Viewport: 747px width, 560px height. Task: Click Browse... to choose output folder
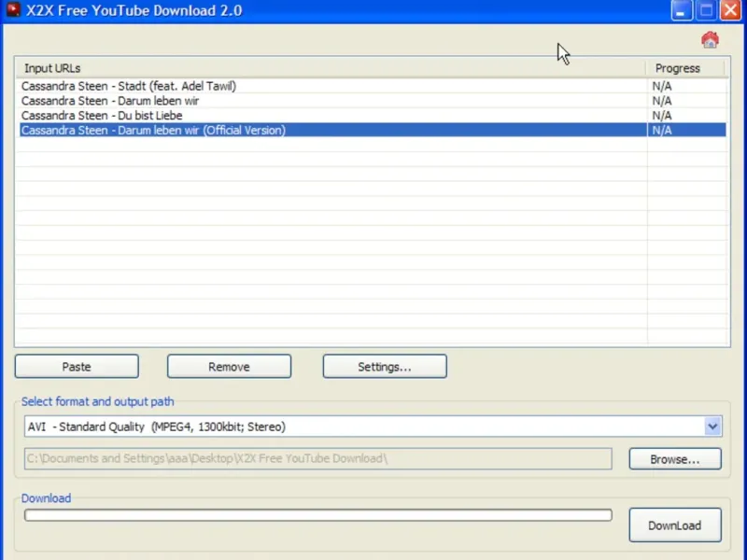point(675,458)
